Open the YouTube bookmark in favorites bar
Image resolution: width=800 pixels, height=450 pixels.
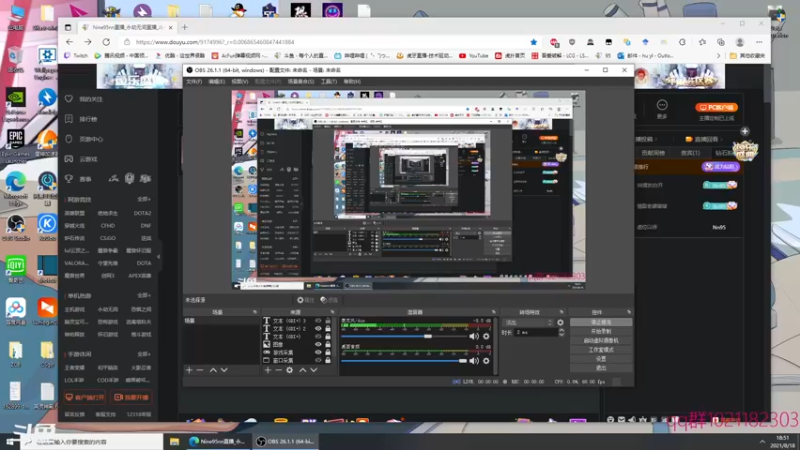474,56
